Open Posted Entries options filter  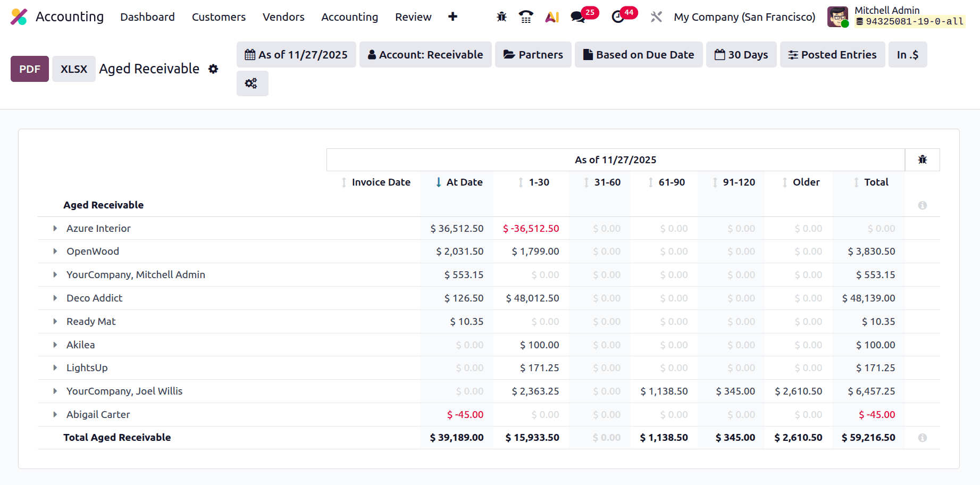coord(833,55)
